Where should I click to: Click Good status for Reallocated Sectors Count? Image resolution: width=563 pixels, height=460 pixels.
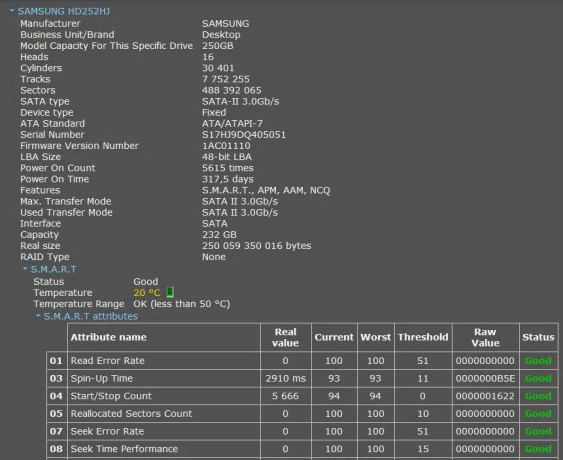click(538, 413)
